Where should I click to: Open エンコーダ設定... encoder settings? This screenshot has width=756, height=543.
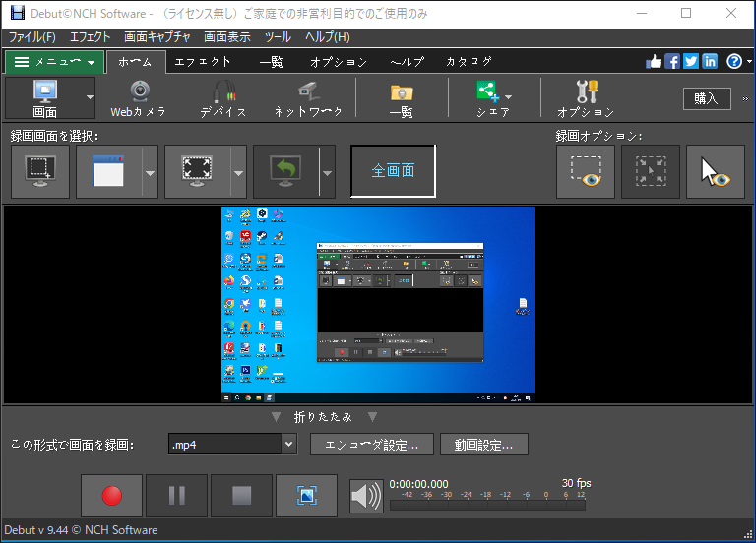(x=372, y=445)
